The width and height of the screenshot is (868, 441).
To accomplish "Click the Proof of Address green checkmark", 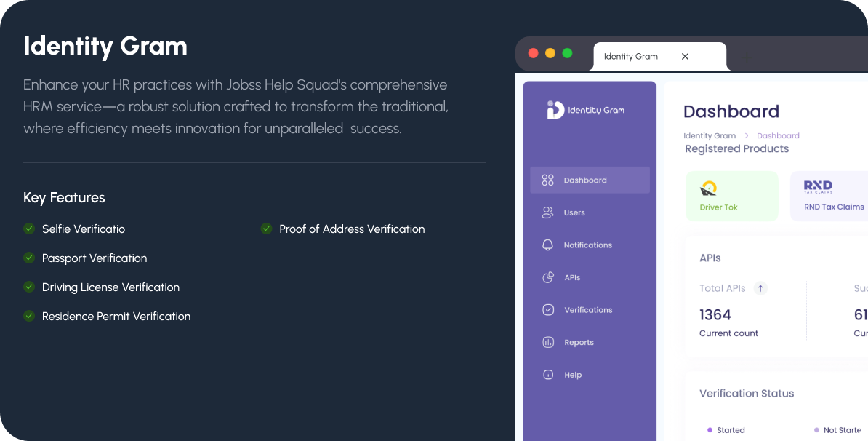I will coord(267,229).
